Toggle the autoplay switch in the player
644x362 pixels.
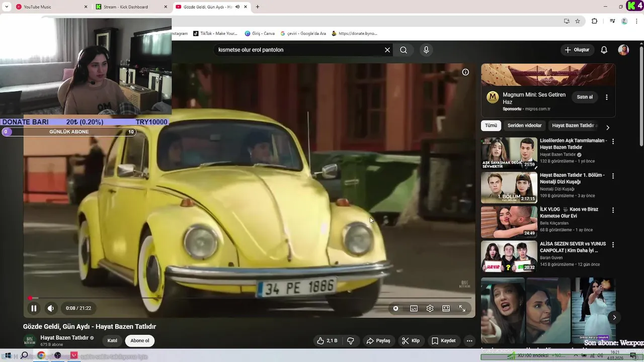(396, 308)
